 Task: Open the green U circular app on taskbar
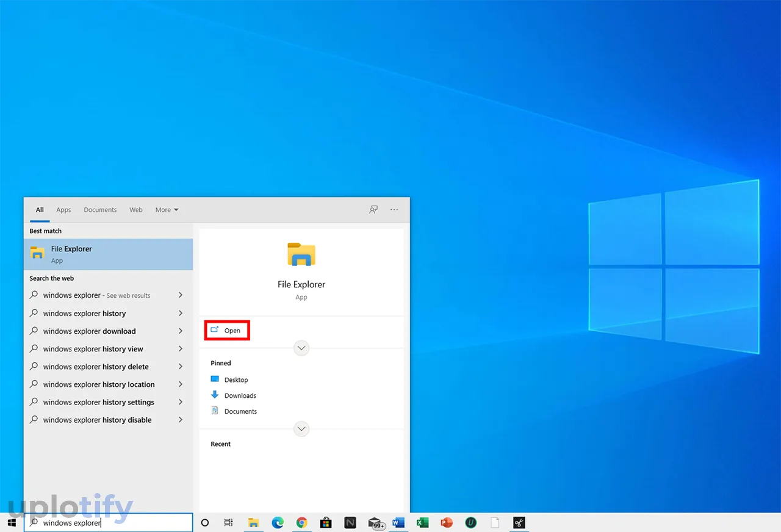(x=470, y=523)
